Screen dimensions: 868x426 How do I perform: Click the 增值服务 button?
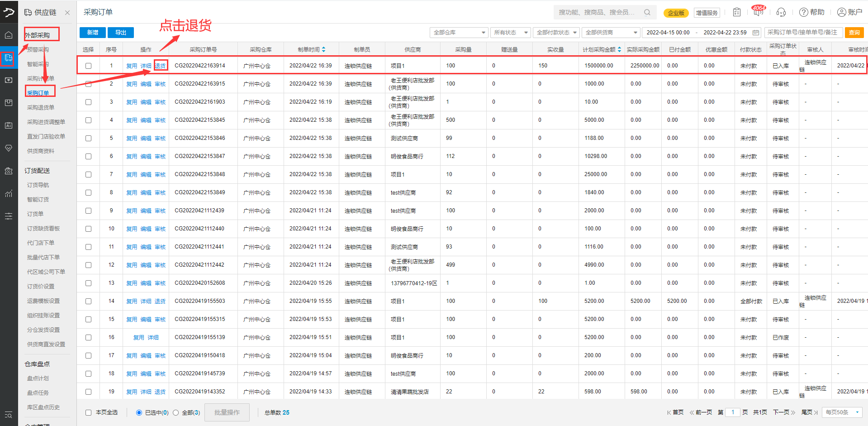tap(707, 13)
